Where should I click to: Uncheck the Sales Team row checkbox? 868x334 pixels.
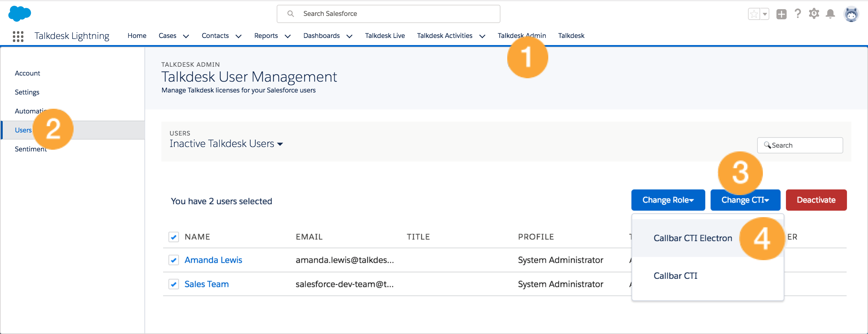tap(174, 284)
